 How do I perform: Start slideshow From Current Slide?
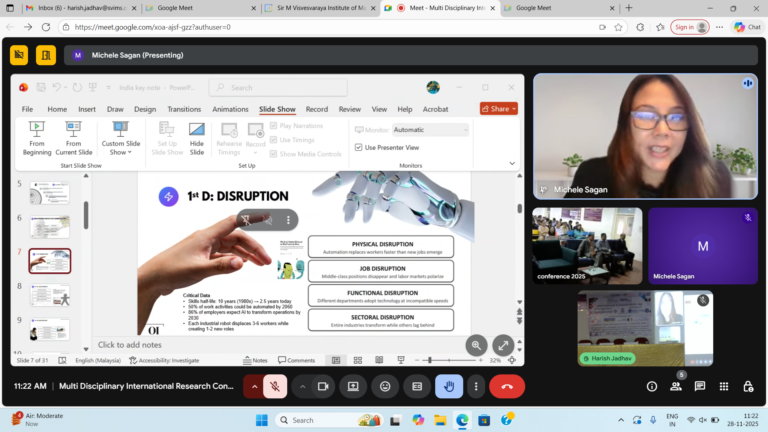(x=73, y=139)
